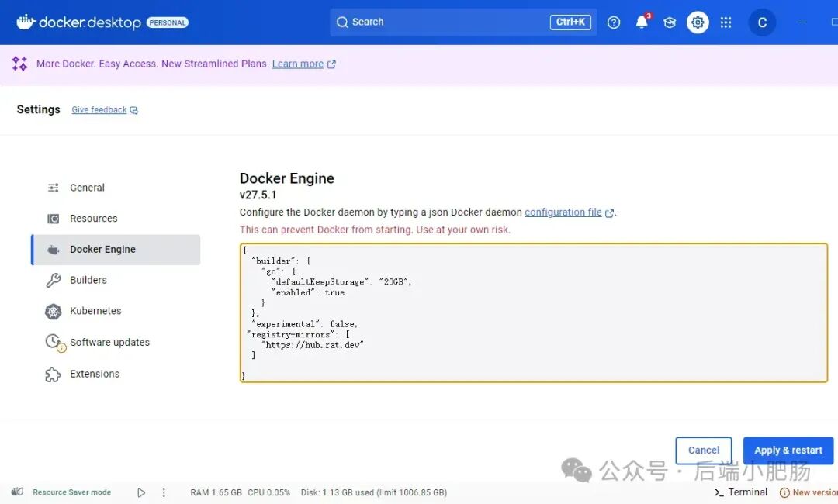This screenshot has height=504, width=838.
Task: Click the Settings page title
Action: coord(39,109)
